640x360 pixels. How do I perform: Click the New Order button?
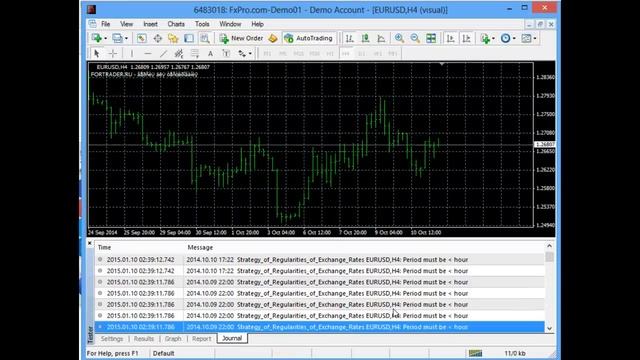pyautogui.click(x=242, y=38)
